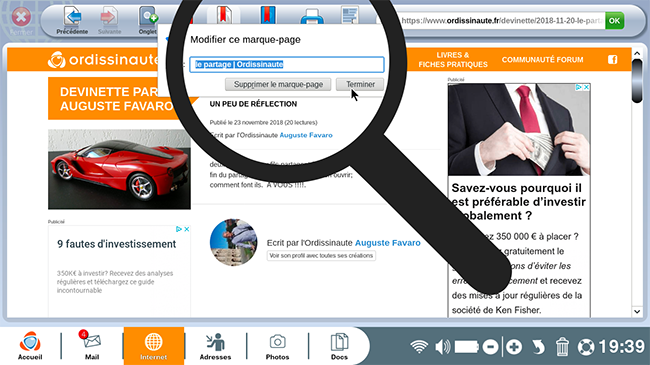650x365 pixels.
Task: Open Livres & Fiches Pratiques menu
Action: 453,60
